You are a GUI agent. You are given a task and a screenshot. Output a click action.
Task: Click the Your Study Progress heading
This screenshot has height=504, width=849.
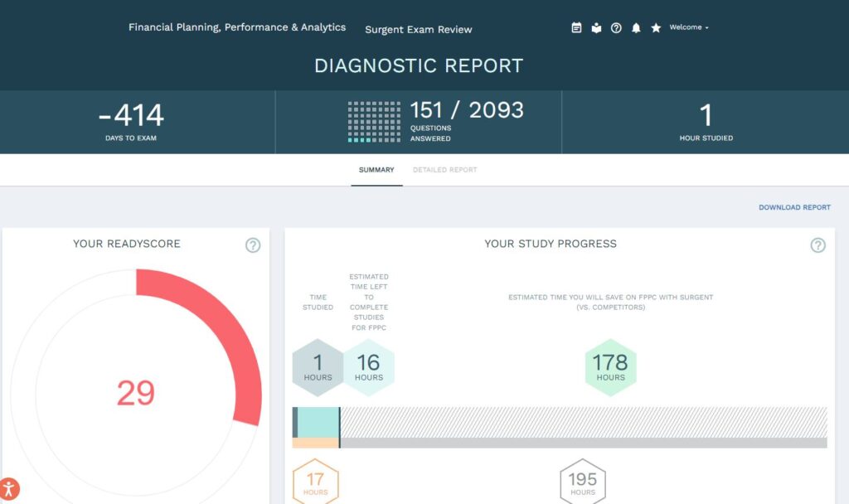pyautogui.click(x=551, y=244)
